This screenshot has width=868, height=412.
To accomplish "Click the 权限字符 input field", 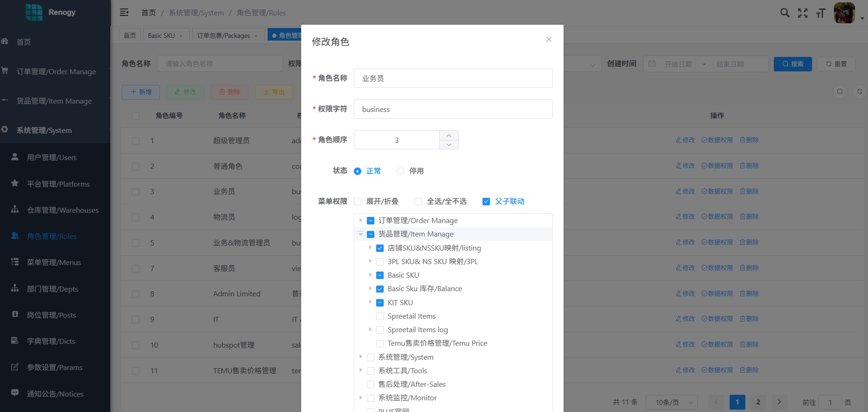I will pyautogui.click(x=453, y=109).
